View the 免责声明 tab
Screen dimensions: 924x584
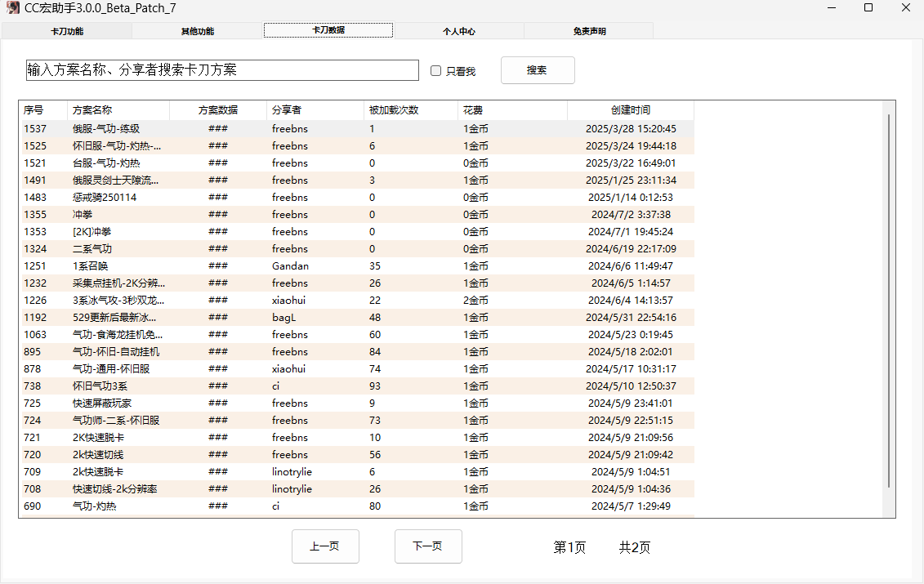pos(589,31)
